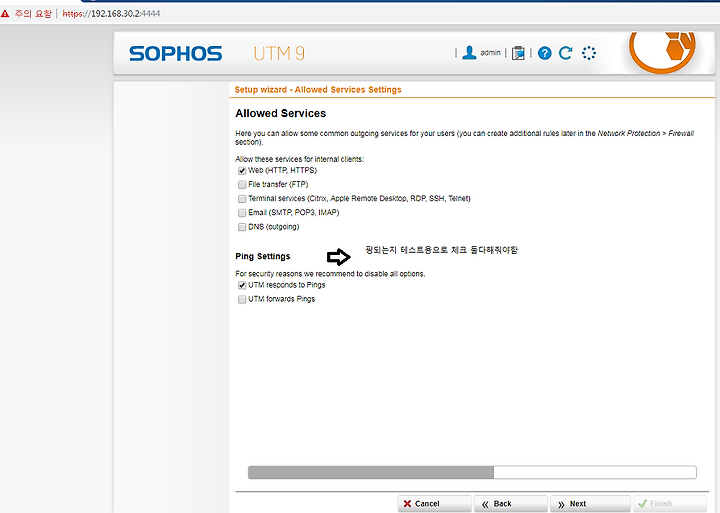Open the blue help question mark icon
Viewport: 720px width, 513px height.
[545, 53]
